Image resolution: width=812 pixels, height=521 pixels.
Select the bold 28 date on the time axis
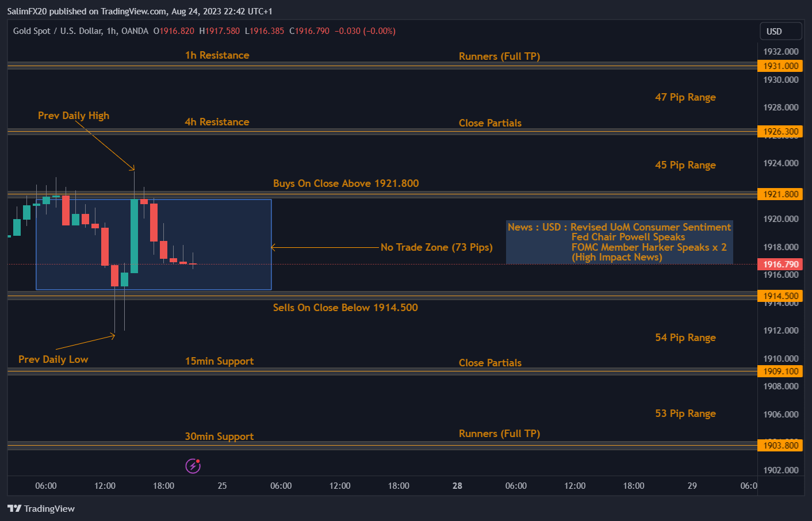(457, 486)
